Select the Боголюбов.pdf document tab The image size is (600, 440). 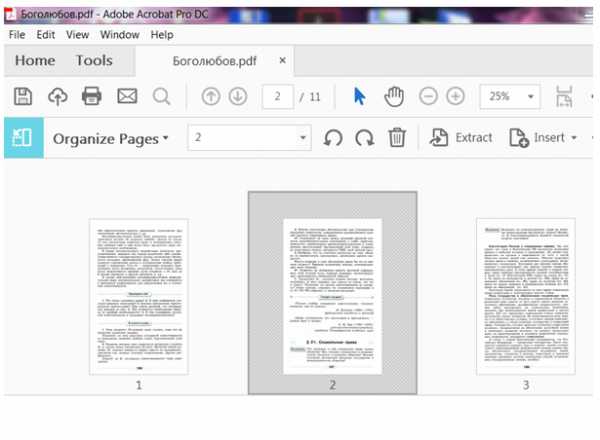pyautogui.click(x=215, y=61)
